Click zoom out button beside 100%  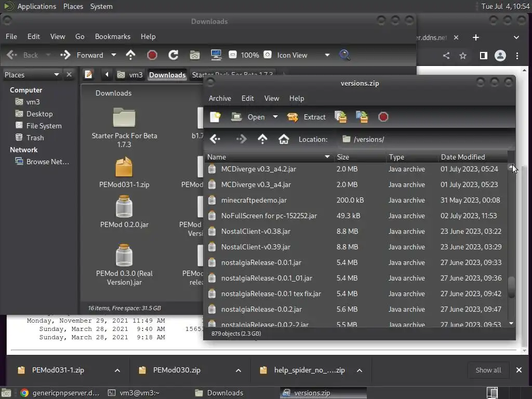(x=232, y=55)
